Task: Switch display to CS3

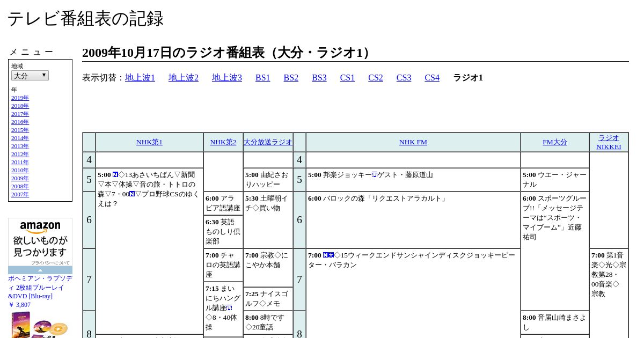Action: (404, 78)
